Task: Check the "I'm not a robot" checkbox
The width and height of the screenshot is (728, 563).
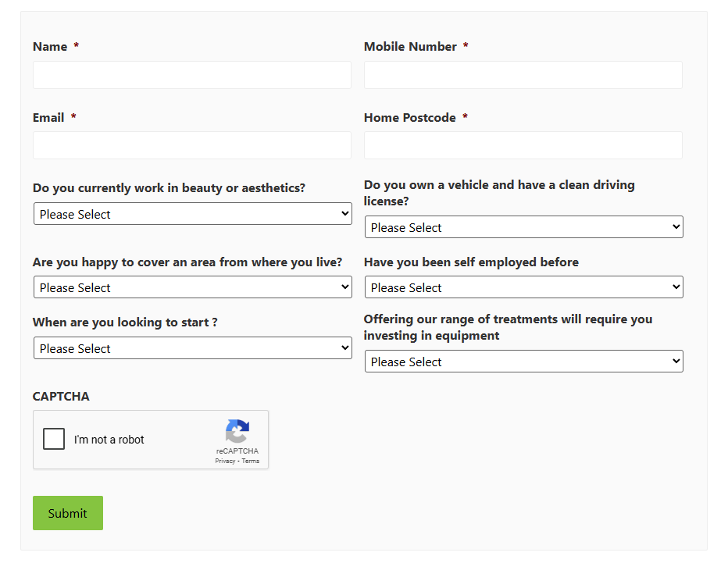Action: [54, 439]
